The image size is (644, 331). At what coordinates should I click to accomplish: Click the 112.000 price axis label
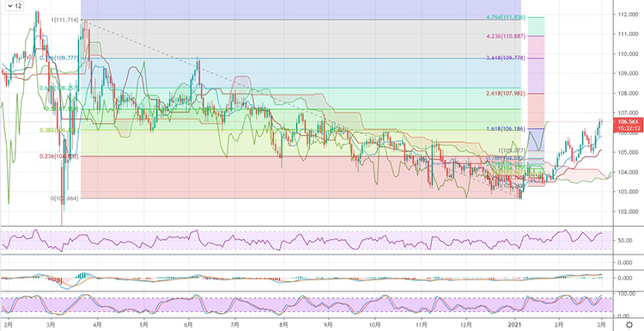coord(628,15)
